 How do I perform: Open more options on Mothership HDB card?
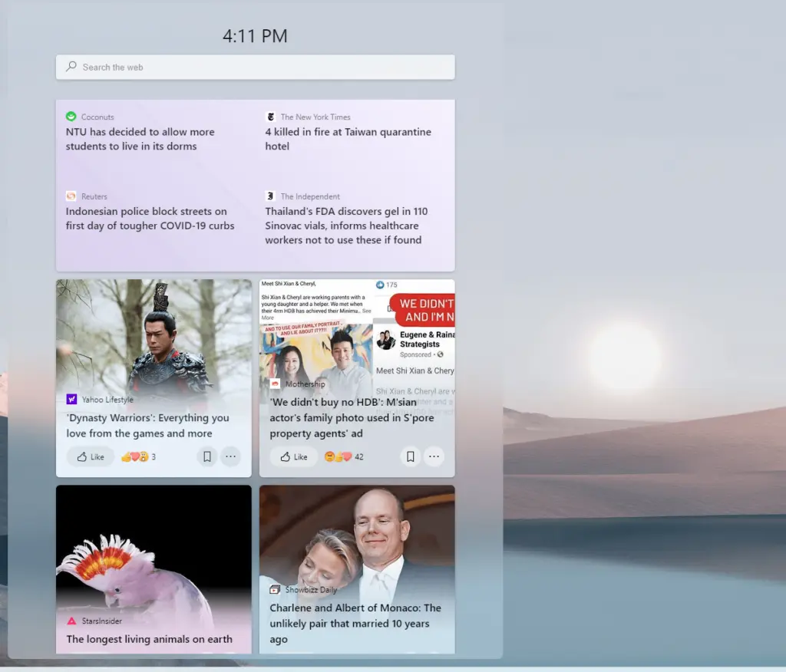(x=434, y=456)
